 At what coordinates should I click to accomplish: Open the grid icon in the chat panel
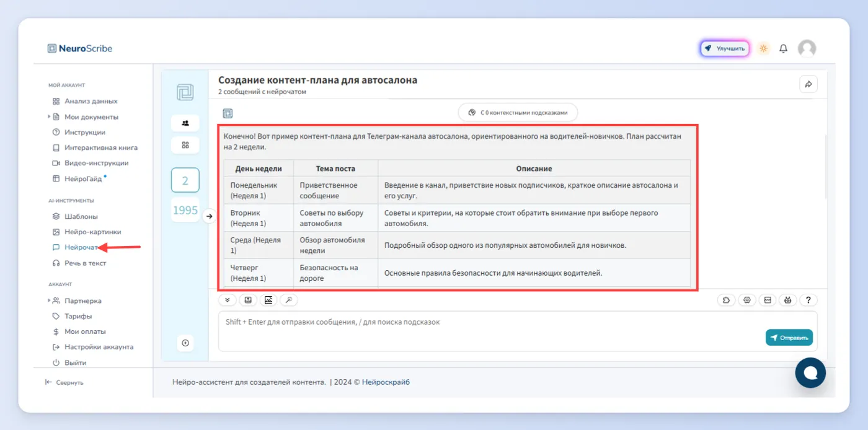(185, 144)
